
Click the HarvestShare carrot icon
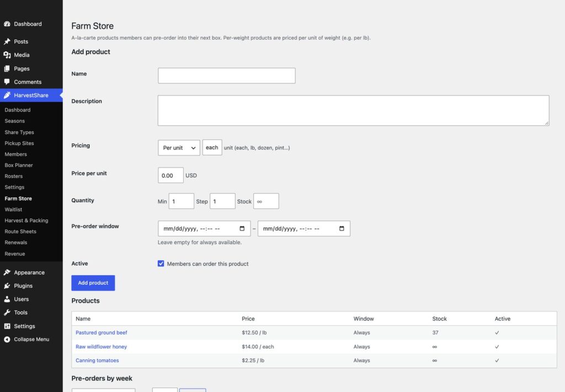pyautogui.click(x=7, y=95)
